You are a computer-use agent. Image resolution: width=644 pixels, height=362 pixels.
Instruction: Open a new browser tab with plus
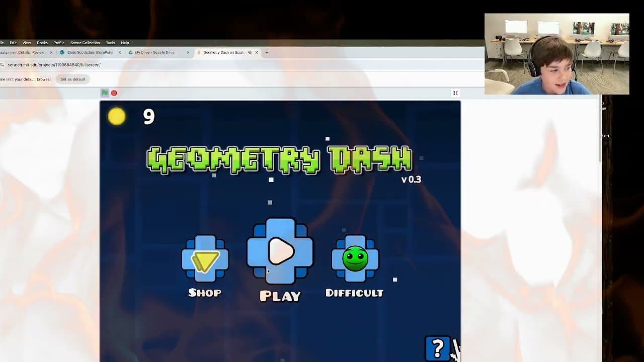pyautogui.click(x=267, y=52)
